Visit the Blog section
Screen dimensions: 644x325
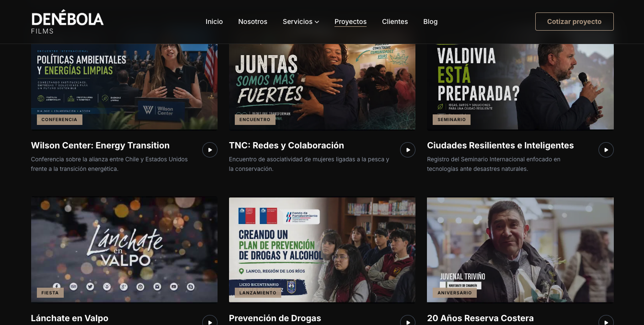pos(430,22)
